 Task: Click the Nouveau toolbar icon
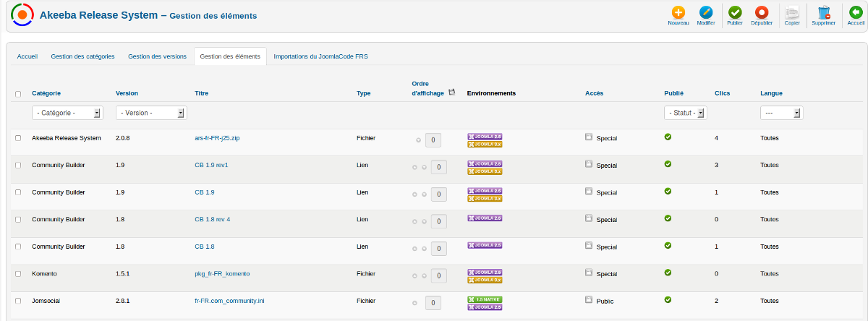[x=678, y=13]
